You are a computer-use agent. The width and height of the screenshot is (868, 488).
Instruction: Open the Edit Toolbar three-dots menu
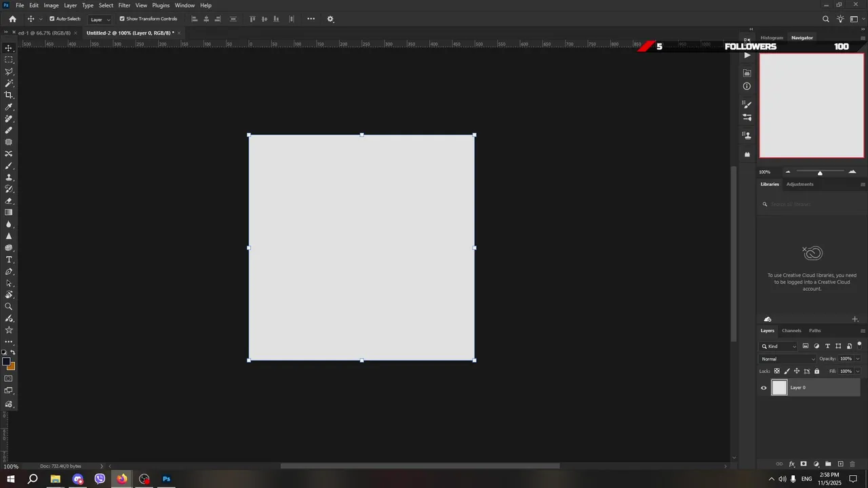9,342
